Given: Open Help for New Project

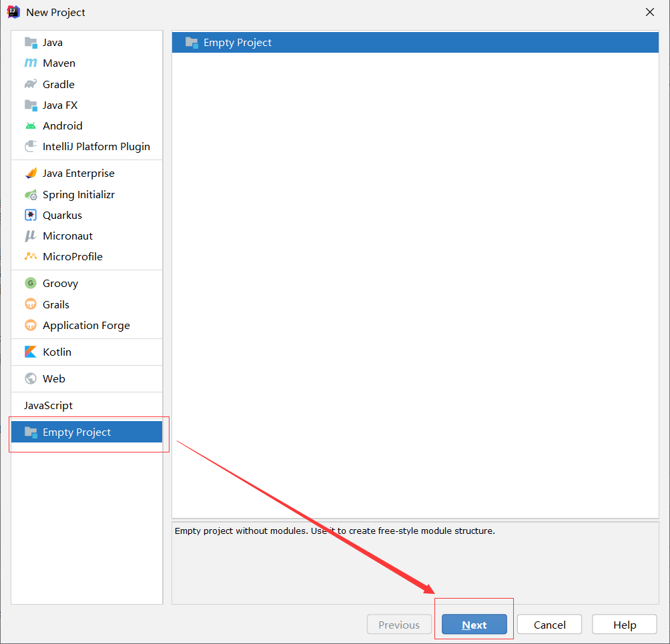Looking at the screenshot, I should 625,625.
